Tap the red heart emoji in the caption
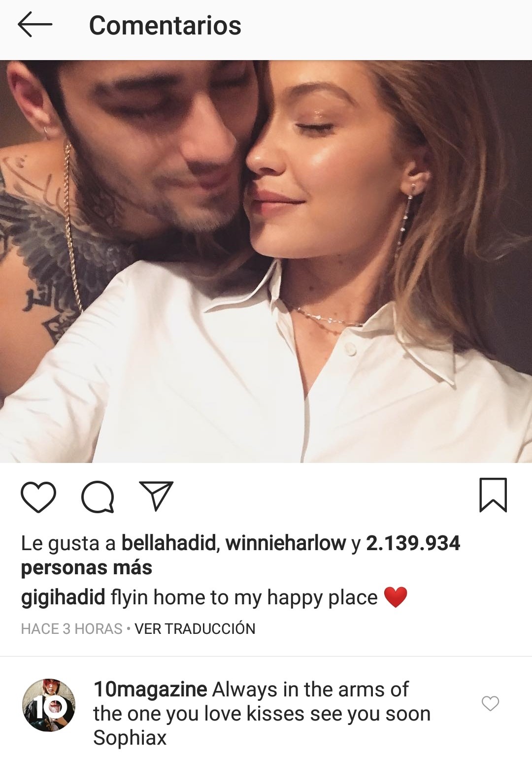Viewport: 532px width, 757px height. point(396,597)
